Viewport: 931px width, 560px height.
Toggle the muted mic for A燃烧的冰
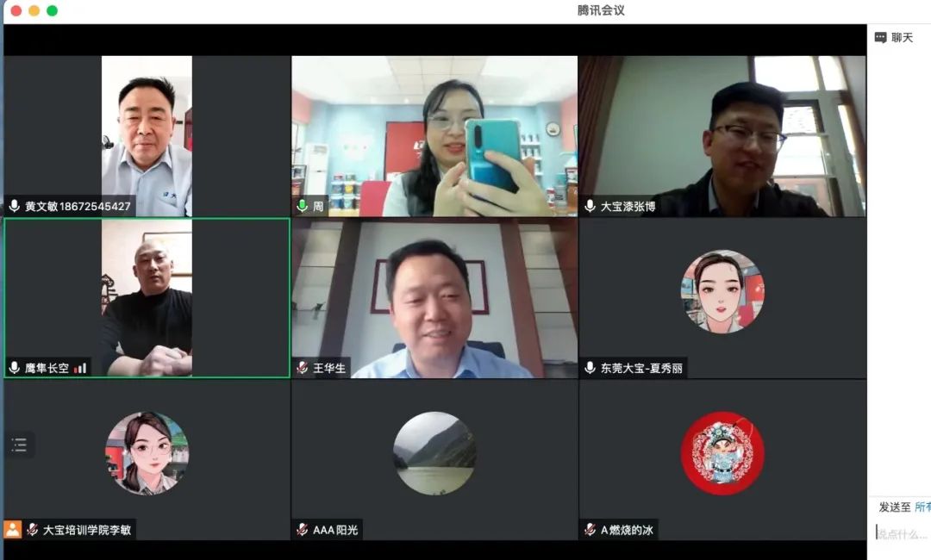pos(590,529)
